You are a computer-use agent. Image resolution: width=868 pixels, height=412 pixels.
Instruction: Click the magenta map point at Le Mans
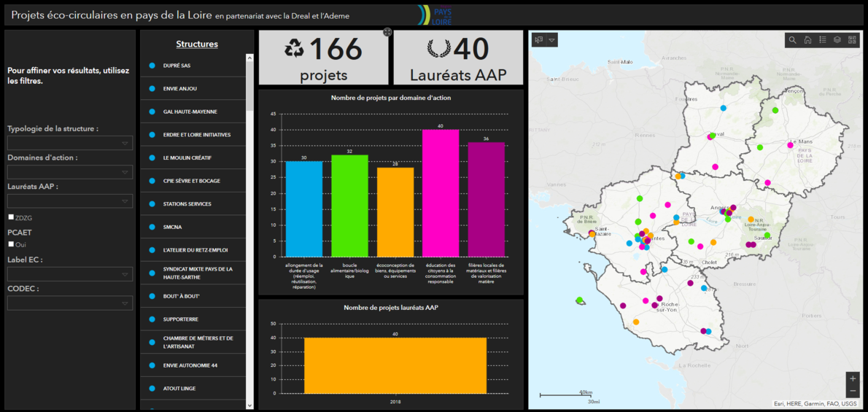(x=790, y=145)
